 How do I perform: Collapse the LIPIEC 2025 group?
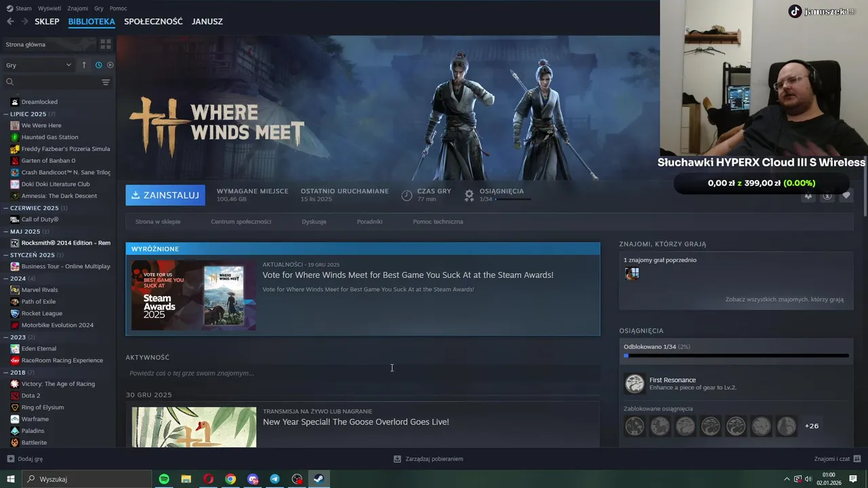6,114
